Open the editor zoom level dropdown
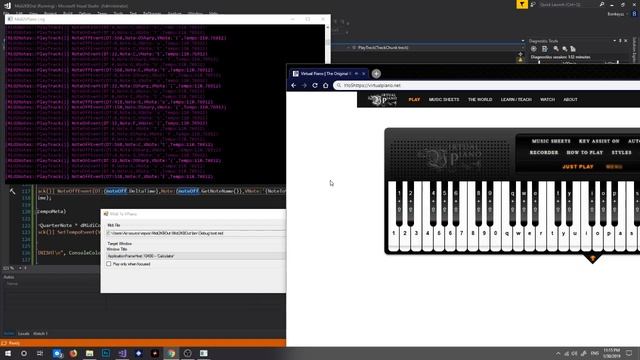 [20, 268]
